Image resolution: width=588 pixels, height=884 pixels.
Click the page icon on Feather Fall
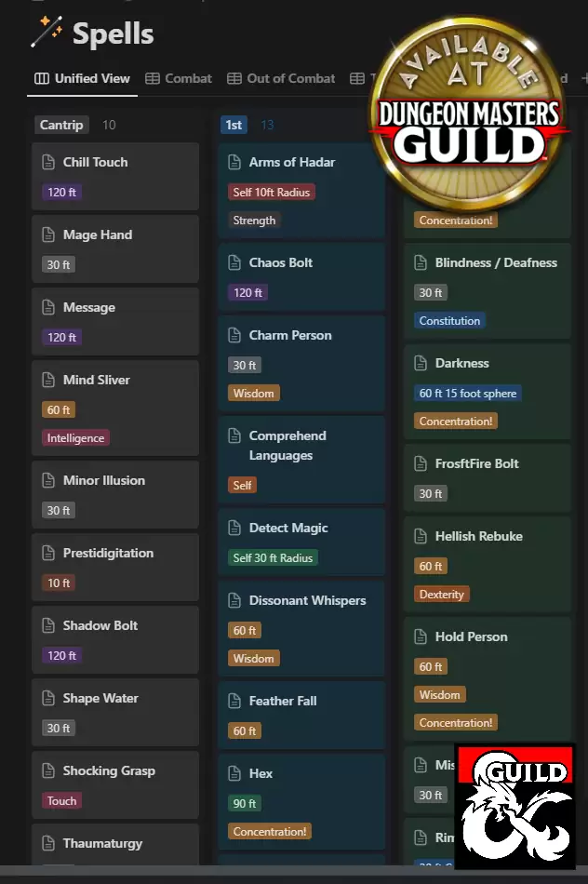(x=233, y=701)
